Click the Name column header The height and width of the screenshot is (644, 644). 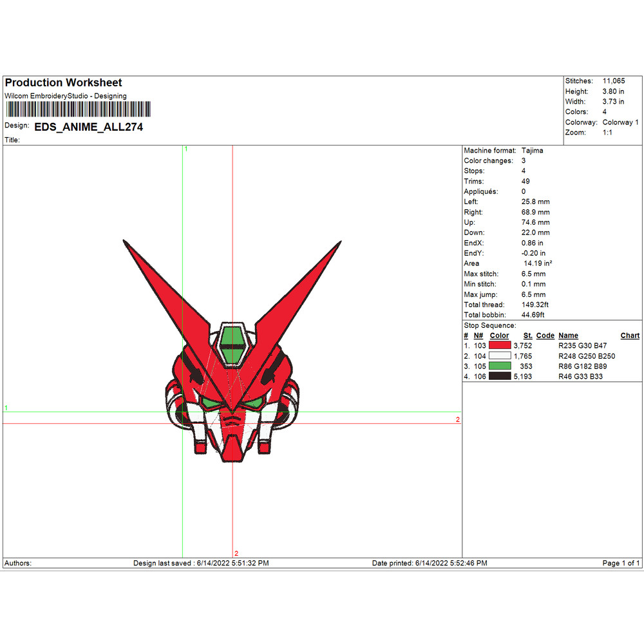point(568,336)
